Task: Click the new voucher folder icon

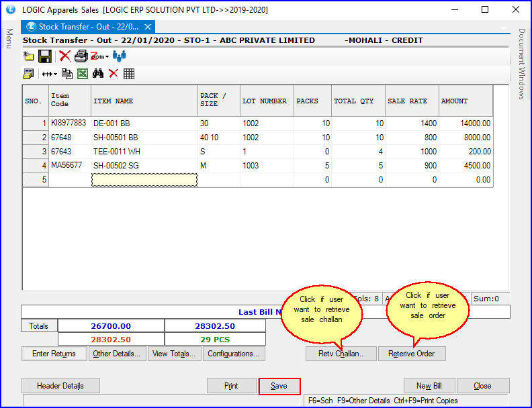Action: 28,56
